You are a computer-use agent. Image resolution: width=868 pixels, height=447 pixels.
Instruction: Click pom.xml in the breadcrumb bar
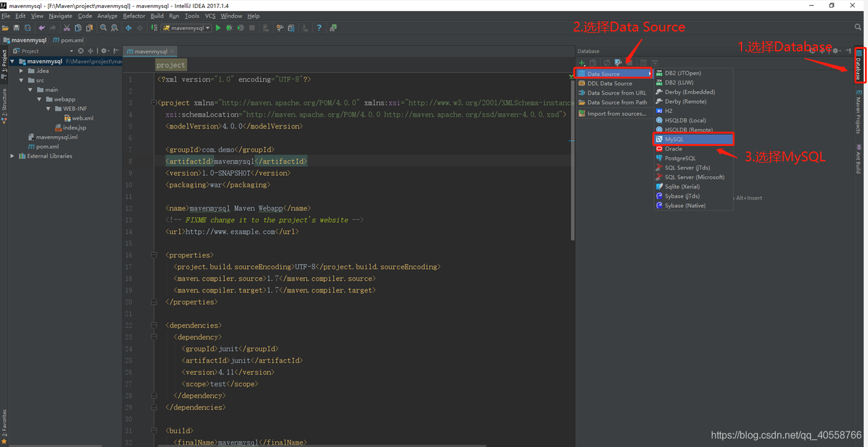pos(68,40)
